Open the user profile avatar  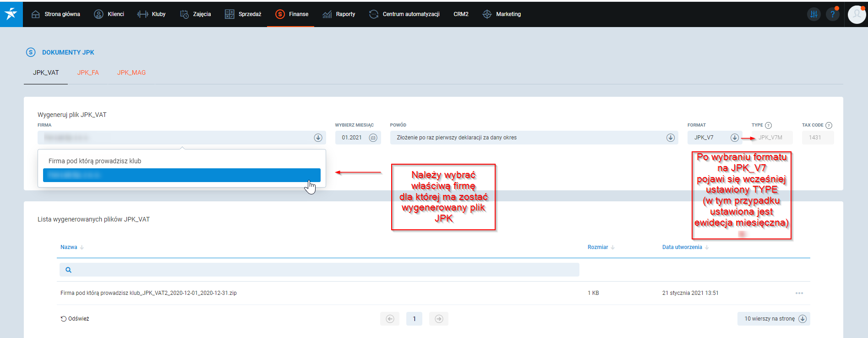pos(856,14)
